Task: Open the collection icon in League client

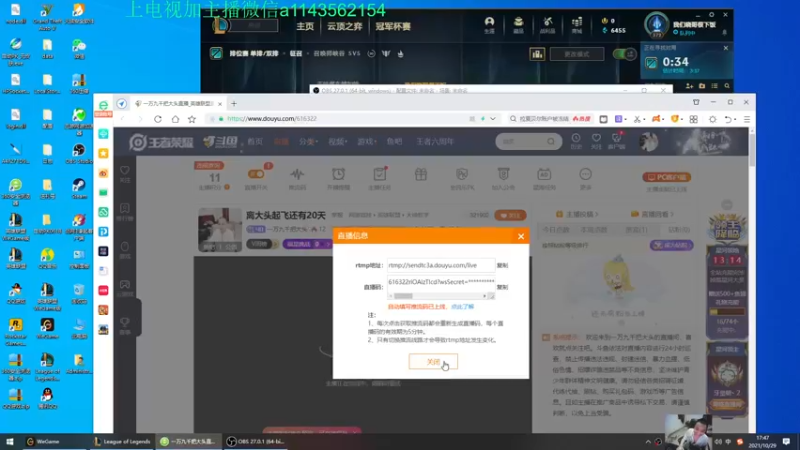Action: 518,24
